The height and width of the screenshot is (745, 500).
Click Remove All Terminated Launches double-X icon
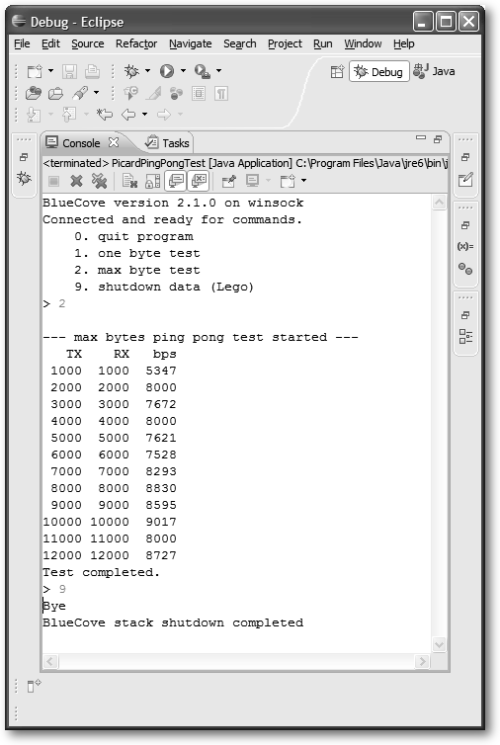[x=99, y=181]
